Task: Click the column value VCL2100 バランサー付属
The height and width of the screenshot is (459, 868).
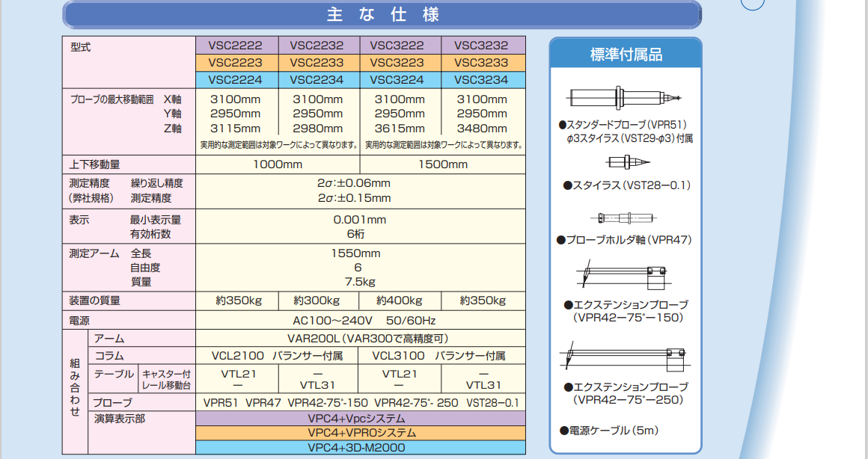Action: [x=278, y=356]
